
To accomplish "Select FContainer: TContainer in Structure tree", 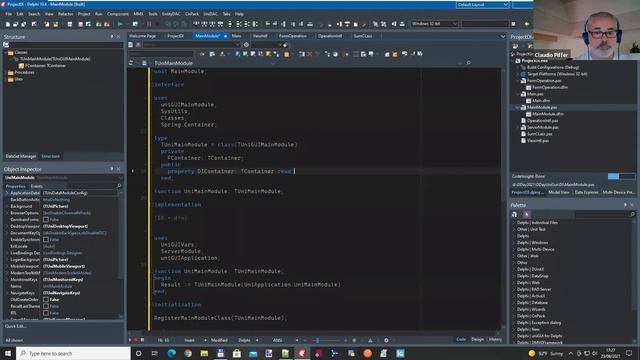I will pyautogui.click(x=45, y=65).
